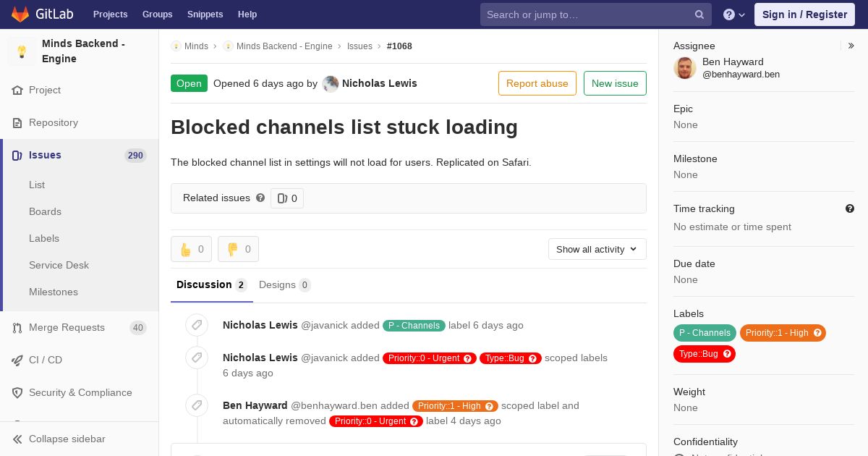
Task: Click the Report abuse button
Action: [x=537, y=83]
